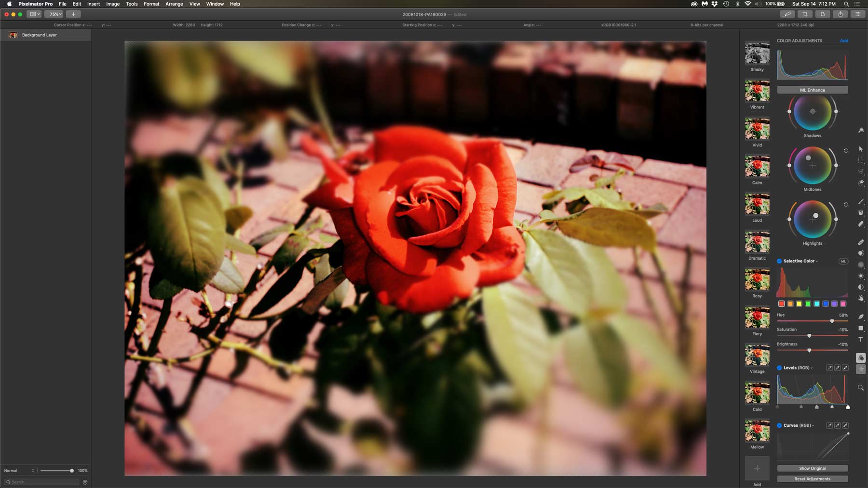Reset the Midtones color wheel

(x=846, y=151)
